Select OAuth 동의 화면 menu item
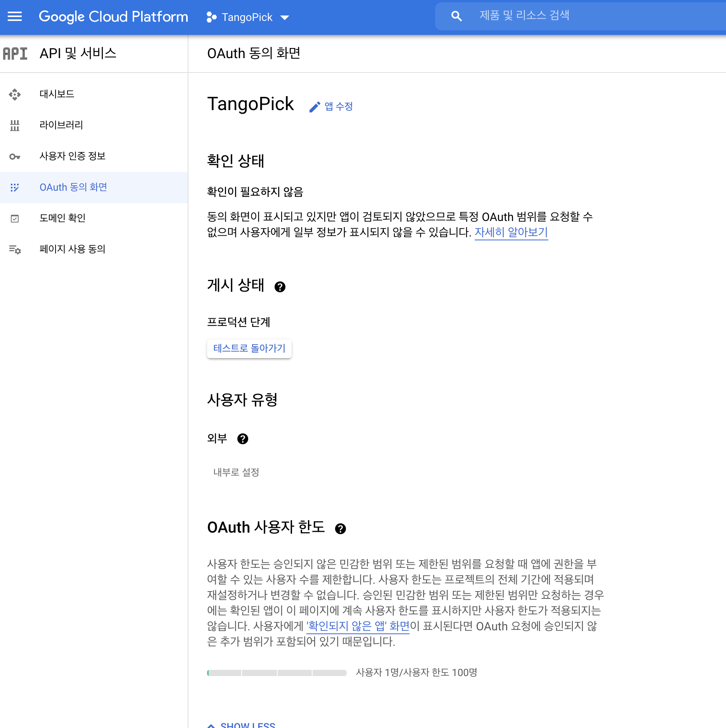 coord(94,187)
